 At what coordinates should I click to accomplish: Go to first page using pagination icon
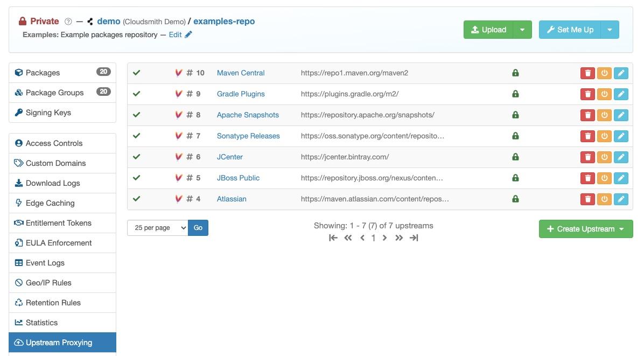(x=333, y=238)
